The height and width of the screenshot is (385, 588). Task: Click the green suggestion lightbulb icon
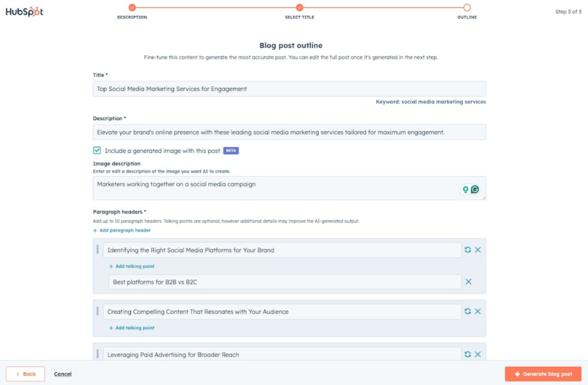(x=467, y=188)
